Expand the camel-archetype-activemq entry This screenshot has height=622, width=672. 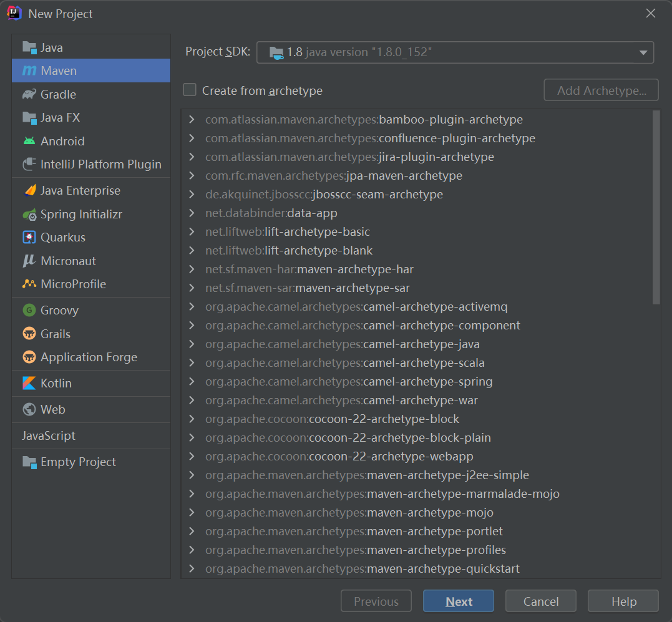[192, 306]
